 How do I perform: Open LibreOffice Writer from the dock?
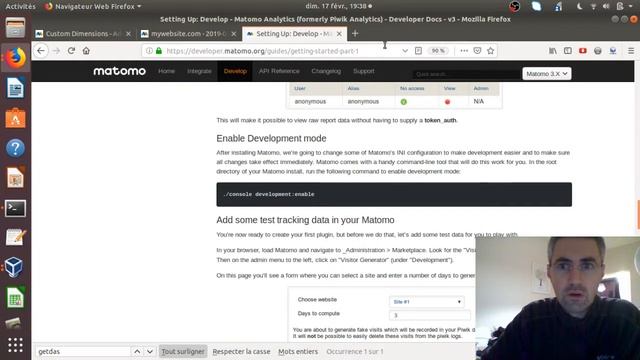coord(16,88)
